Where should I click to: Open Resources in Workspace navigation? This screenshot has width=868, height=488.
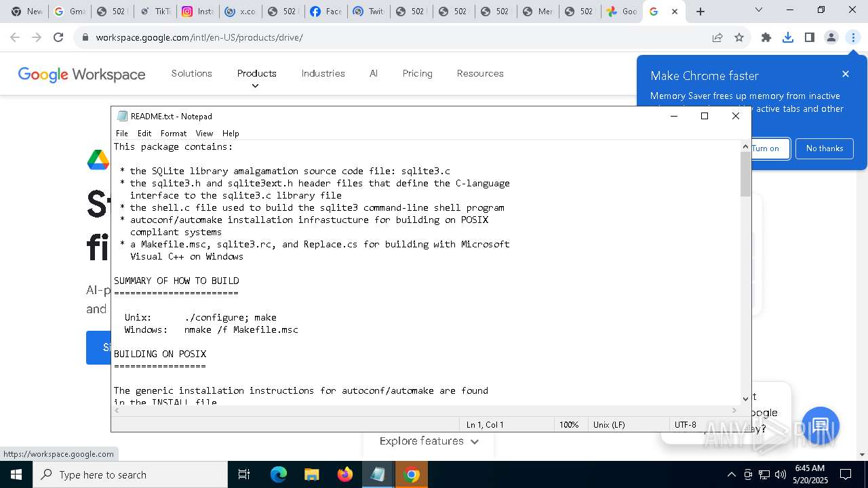pyautogui.click(x=480, y=73)
